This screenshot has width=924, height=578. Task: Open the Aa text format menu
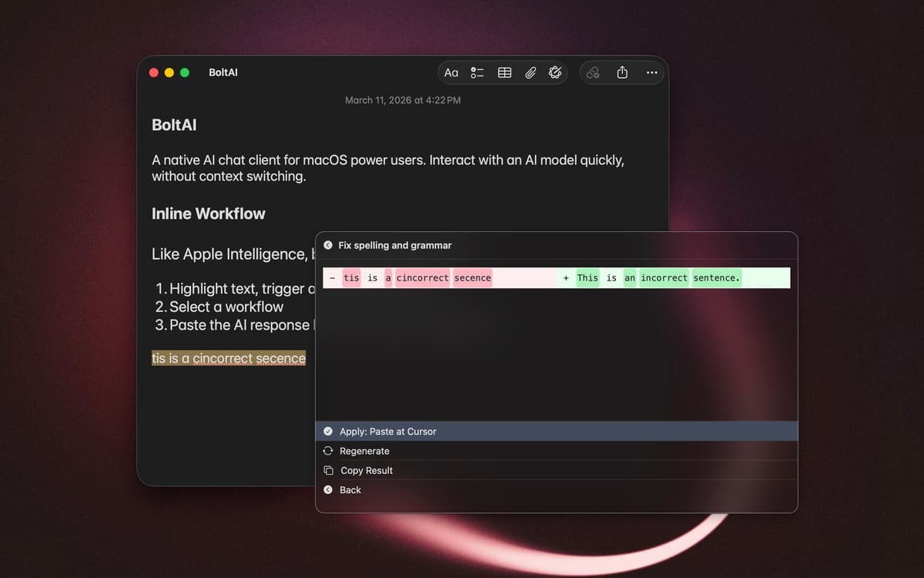coord(451,72)
